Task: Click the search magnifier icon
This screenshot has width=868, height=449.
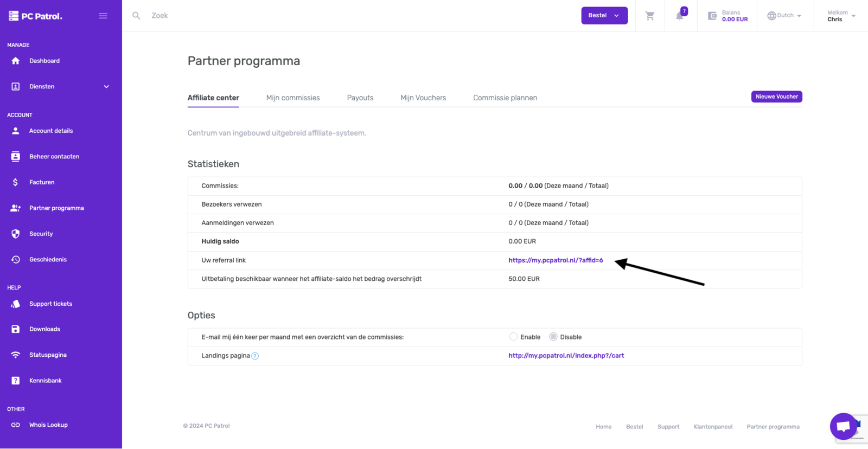Action: [x=136, y=16]
